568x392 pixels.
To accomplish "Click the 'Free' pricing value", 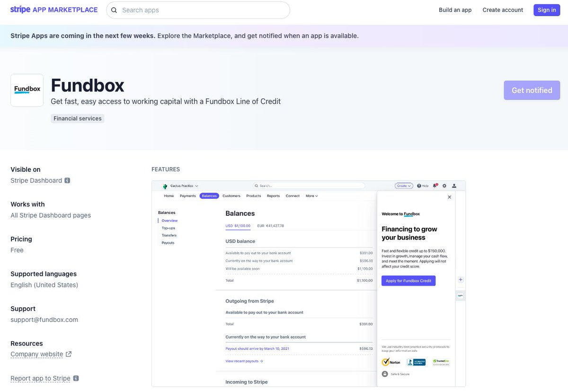I will coord(17,250).
